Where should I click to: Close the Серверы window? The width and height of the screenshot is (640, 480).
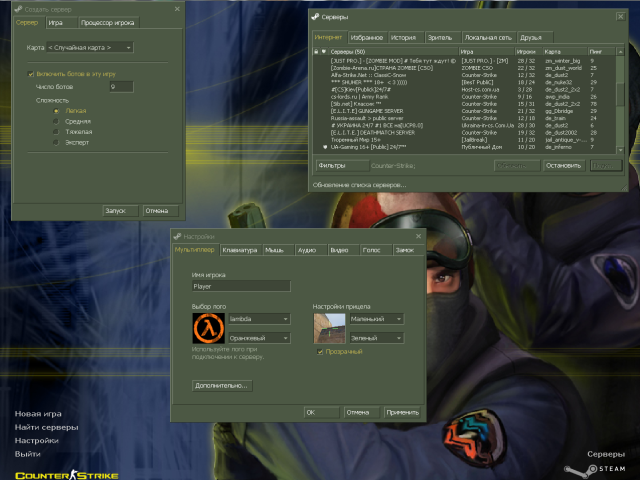[x=620, y=17]
